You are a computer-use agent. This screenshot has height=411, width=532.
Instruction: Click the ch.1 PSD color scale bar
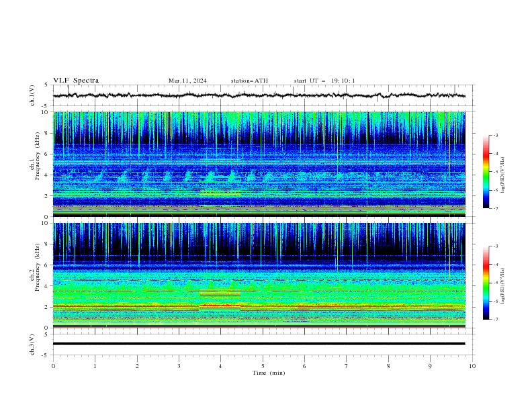[x=486, y=172]
